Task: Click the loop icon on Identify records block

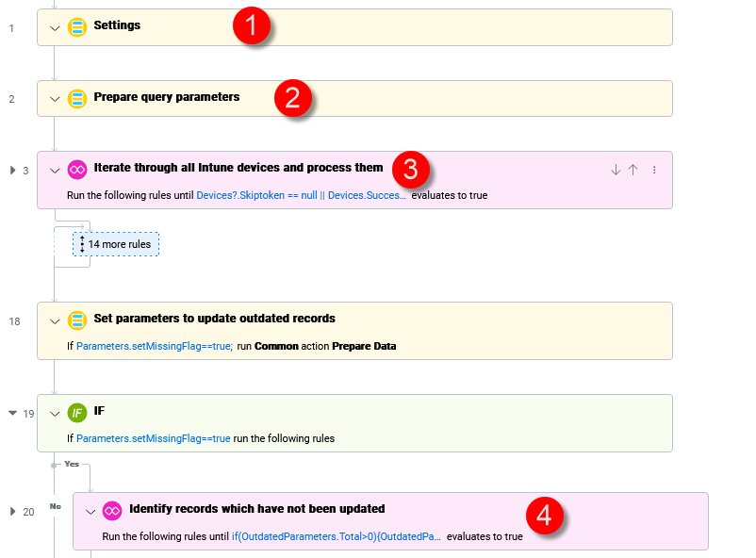Action: click(x=111, y=509)
